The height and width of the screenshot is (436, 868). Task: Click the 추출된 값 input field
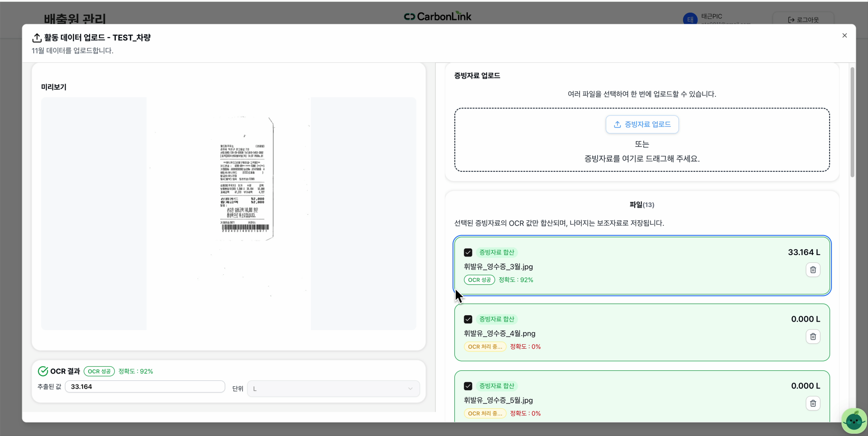pos(144,387)
